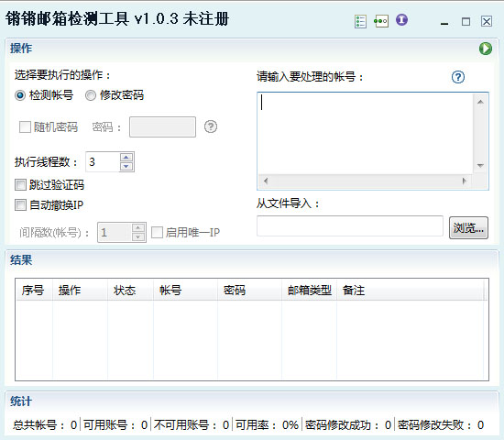Focus the account list text area

click(366, 134)
